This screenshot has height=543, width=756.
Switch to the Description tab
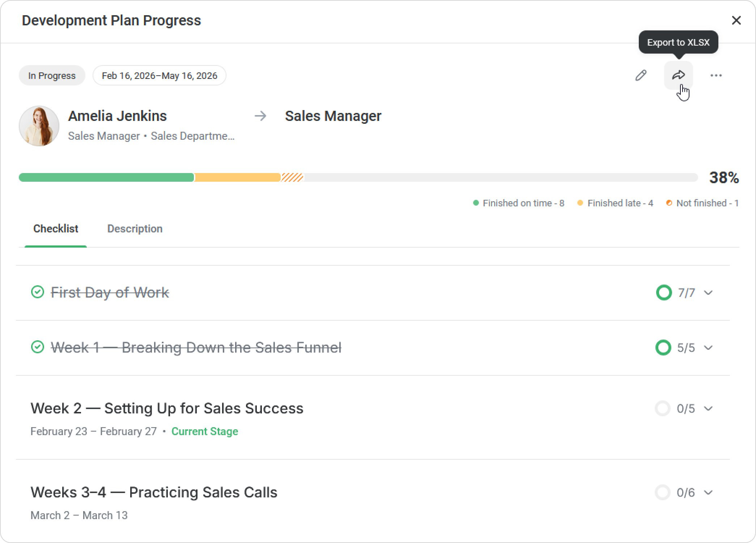point(135,229)
